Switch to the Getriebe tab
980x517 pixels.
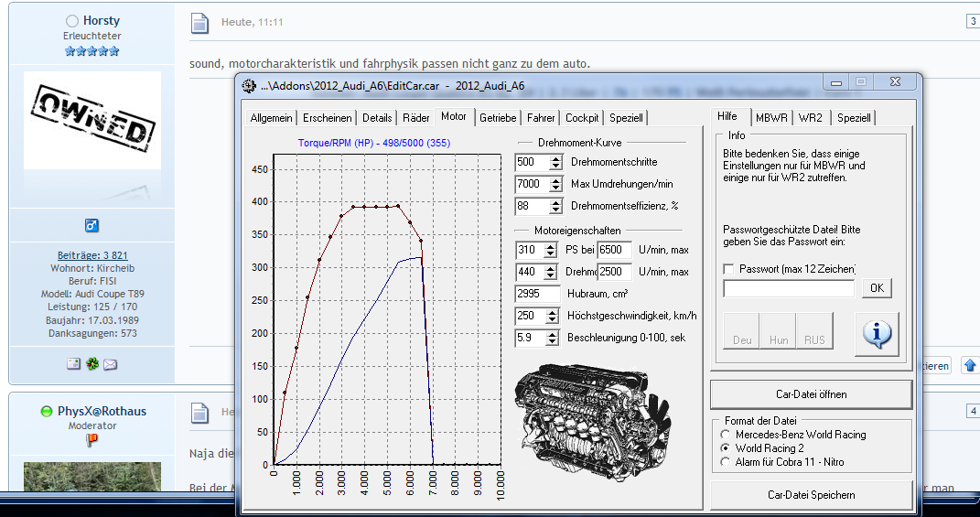[x=498, y=118]
